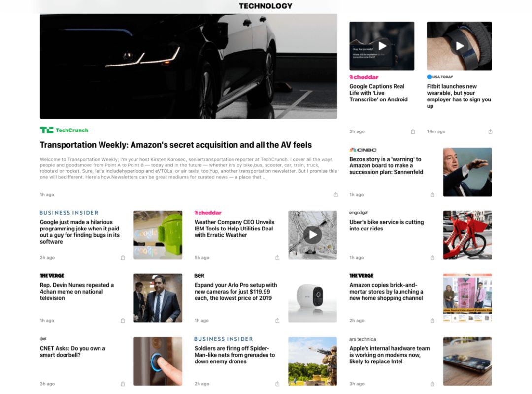532x394 pixels.
Task: Share the Google Captions Real Life story
Action: coord(413,131)
